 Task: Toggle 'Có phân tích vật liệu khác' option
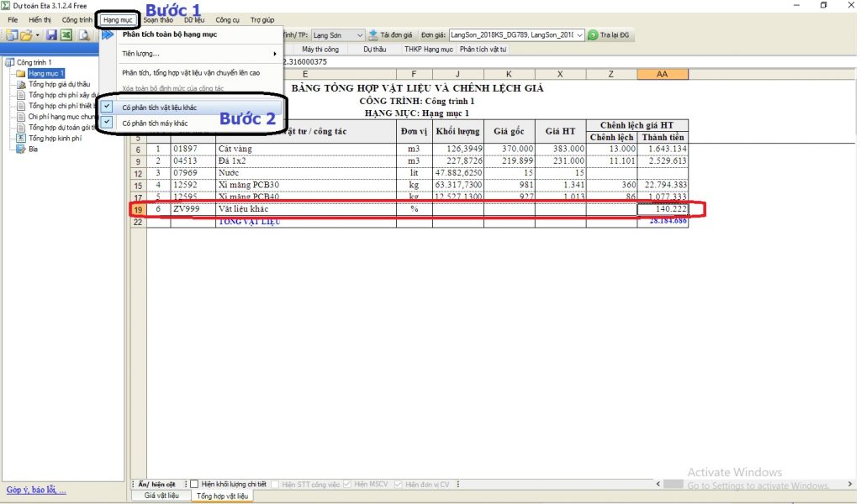point(159,108)
